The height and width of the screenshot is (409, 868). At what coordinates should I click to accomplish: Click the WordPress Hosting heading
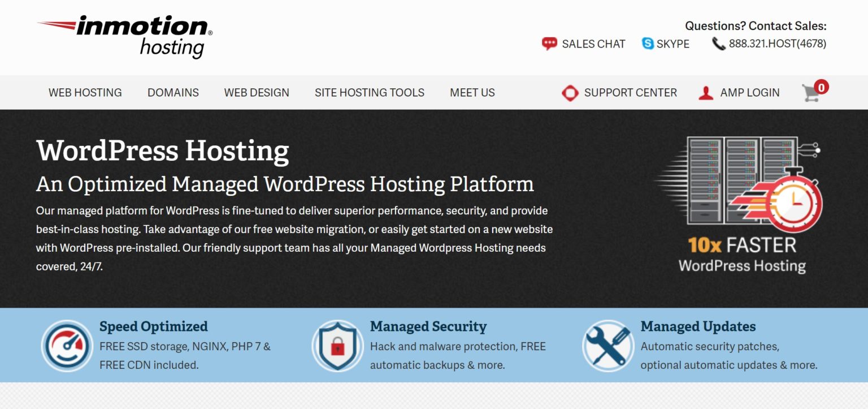tap(163, 151)
